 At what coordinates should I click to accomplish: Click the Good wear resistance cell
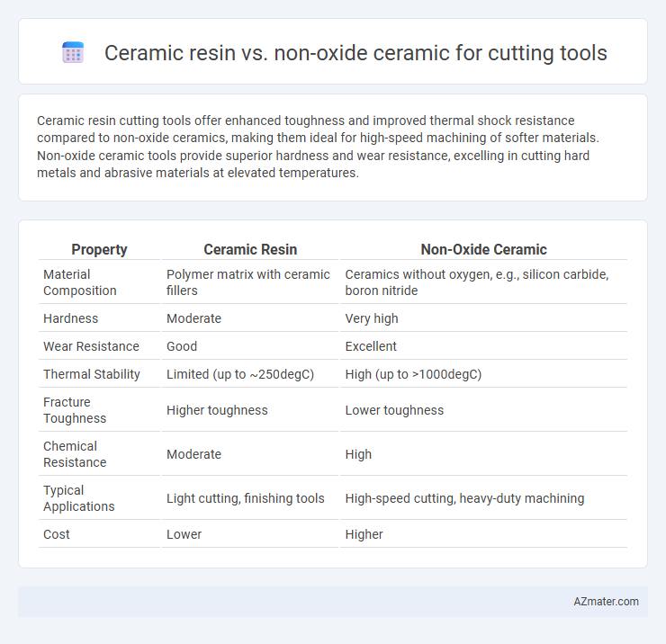click(182, 346)
